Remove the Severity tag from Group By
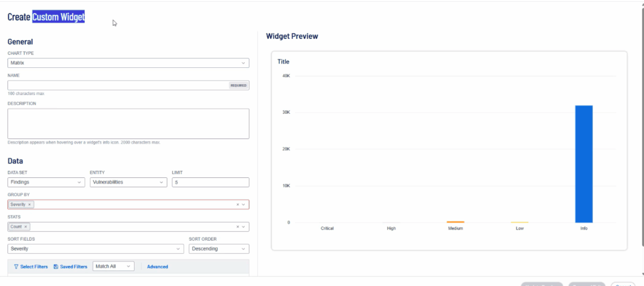Image resolution: width=644 pixels, height=286 pixels. (30, 205)
